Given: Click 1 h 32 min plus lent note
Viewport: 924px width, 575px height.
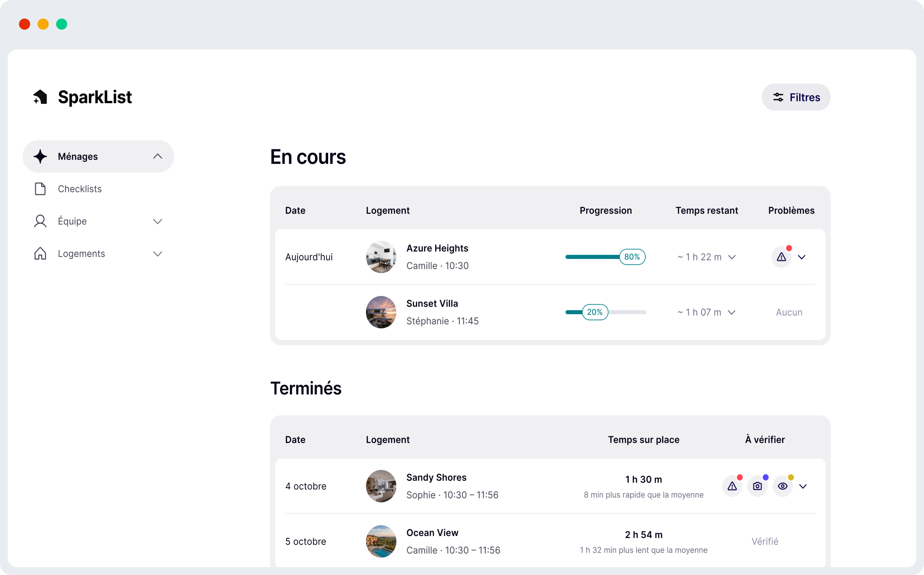Looking at the screenshot, I should 644,550.
